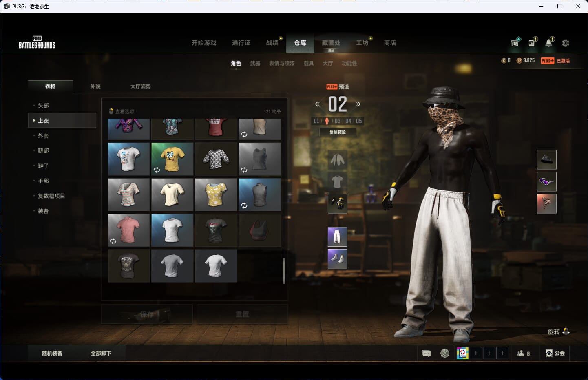
Task: Switch to 表情与喷漆 sub-tab
Action: tap(282, 64)
